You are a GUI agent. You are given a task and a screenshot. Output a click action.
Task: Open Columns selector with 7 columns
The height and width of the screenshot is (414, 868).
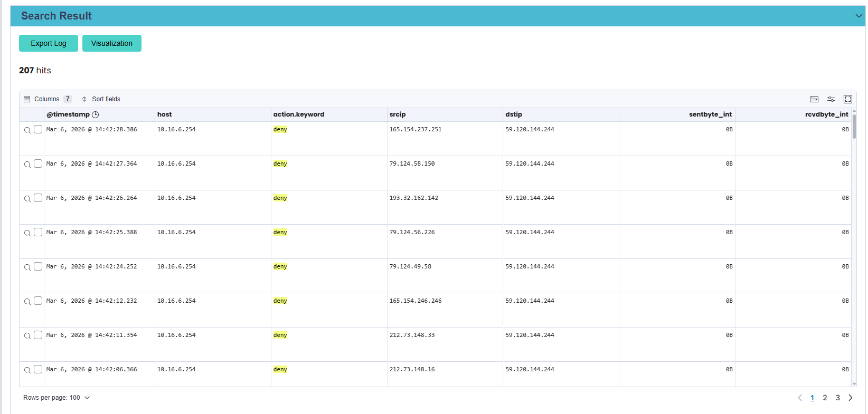tap(48, 99)
